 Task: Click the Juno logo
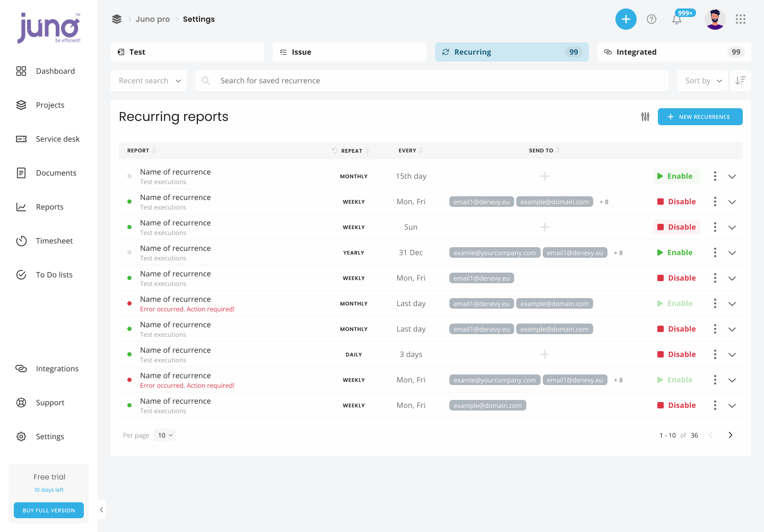pos(49,28)
